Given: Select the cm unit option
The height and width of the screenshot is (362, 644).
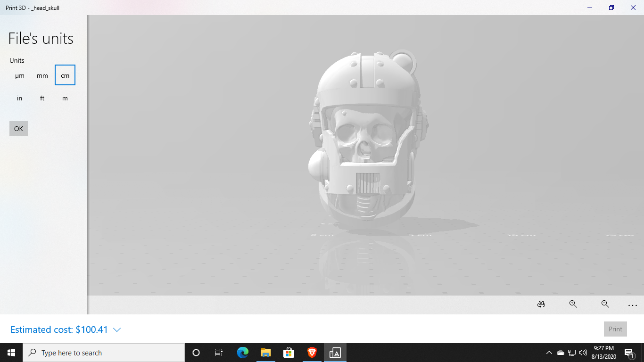Looking at the screenshot, I should click(65, 75).
